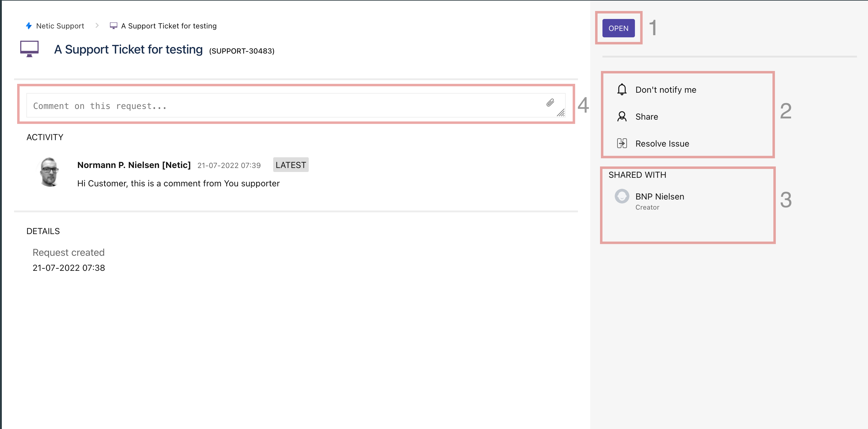This screenshot has height=429, width=868.
Task: Click the large monitor request-type icon
Action: tap(29, 49)
